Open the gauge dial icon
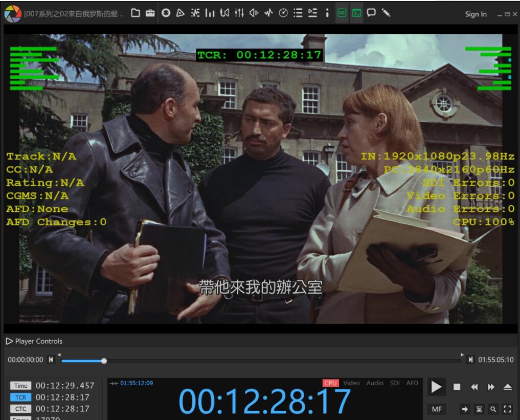 (x=283, y=13)
